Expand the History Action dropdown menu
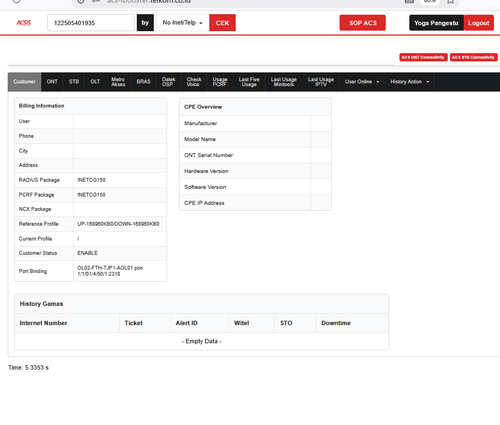The height and width of the screenshot is (425, 500). pos(410,82)
